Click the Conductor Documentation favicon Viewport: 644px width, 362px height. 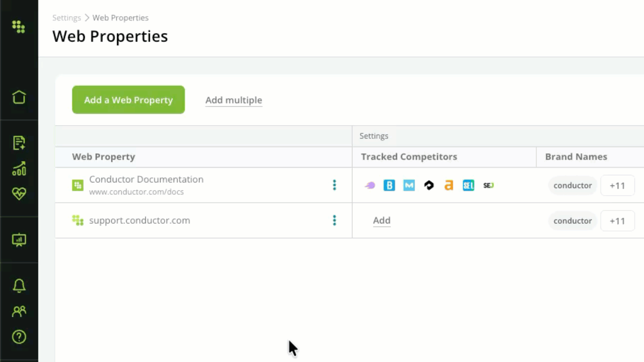click(x=78, y=185)
